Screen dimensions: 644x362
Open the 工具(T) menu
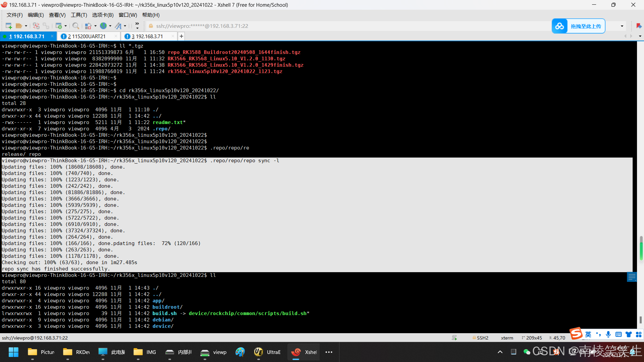(x=79, y=15)
